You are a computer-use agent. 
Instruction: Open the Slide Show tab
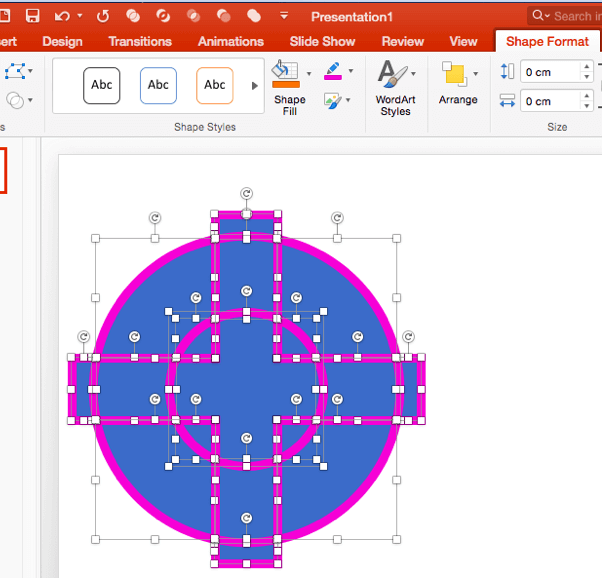click(323, 41)
